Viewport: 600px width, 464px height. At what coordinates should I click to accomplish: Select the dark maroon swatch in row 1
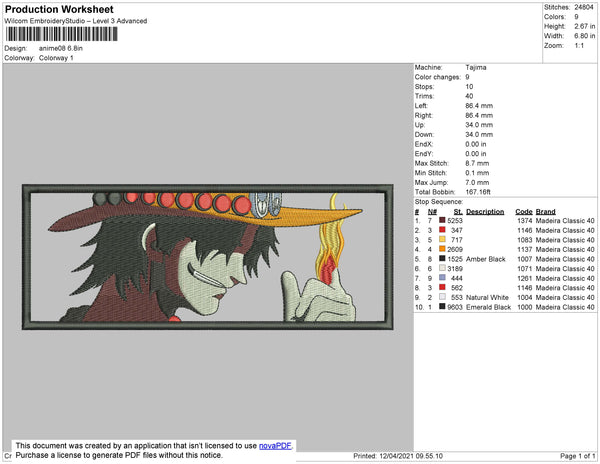point(442,220)
